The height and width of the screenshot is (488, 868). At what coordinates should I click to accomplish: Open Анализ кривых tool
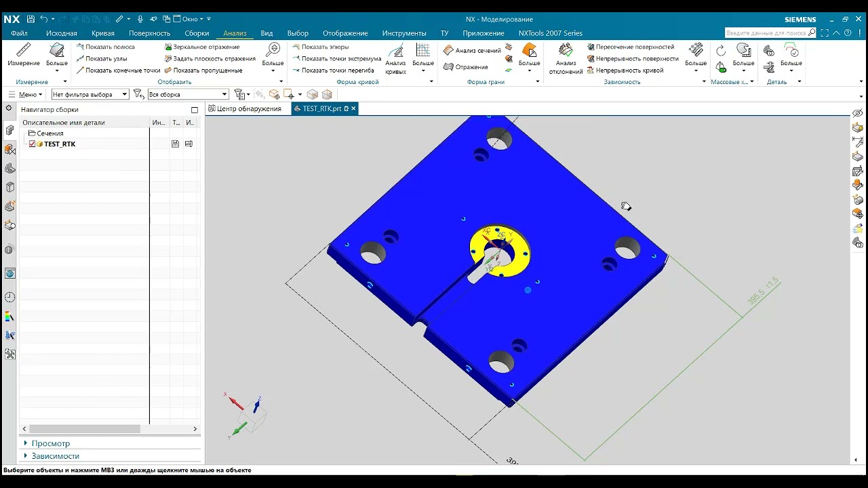point(396,59)
